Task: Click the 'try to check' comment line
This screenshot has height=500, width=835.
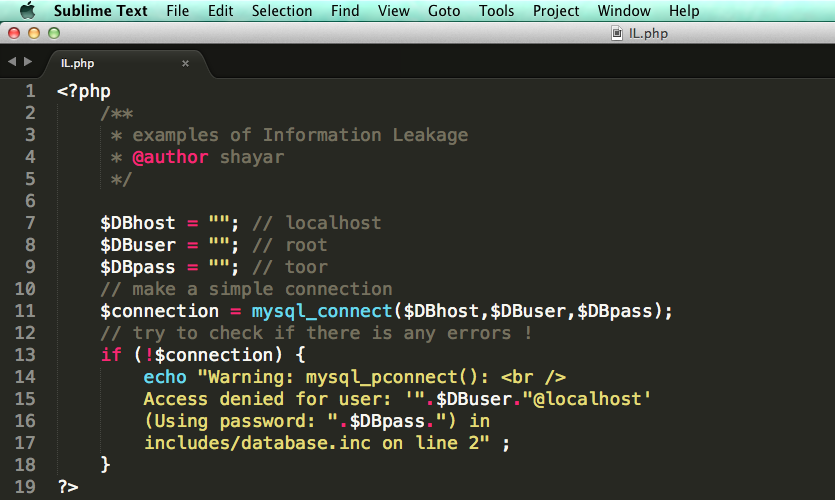Action: 316,333
